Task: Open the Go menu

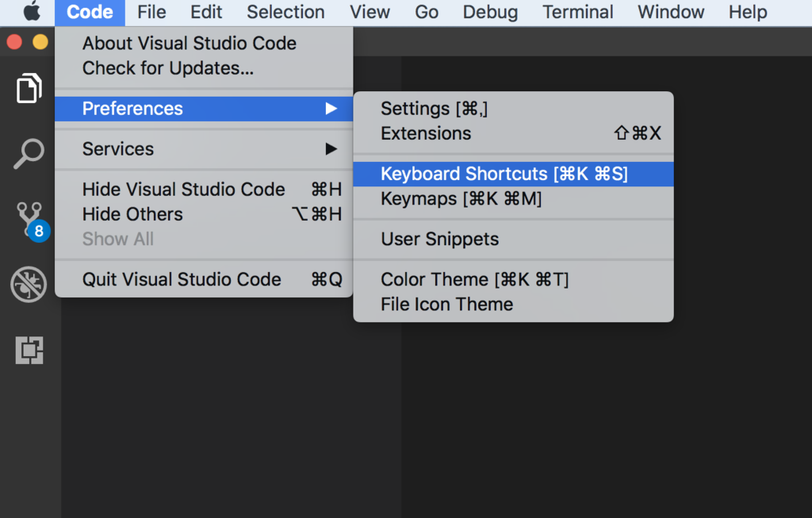Action: (426, 12)
